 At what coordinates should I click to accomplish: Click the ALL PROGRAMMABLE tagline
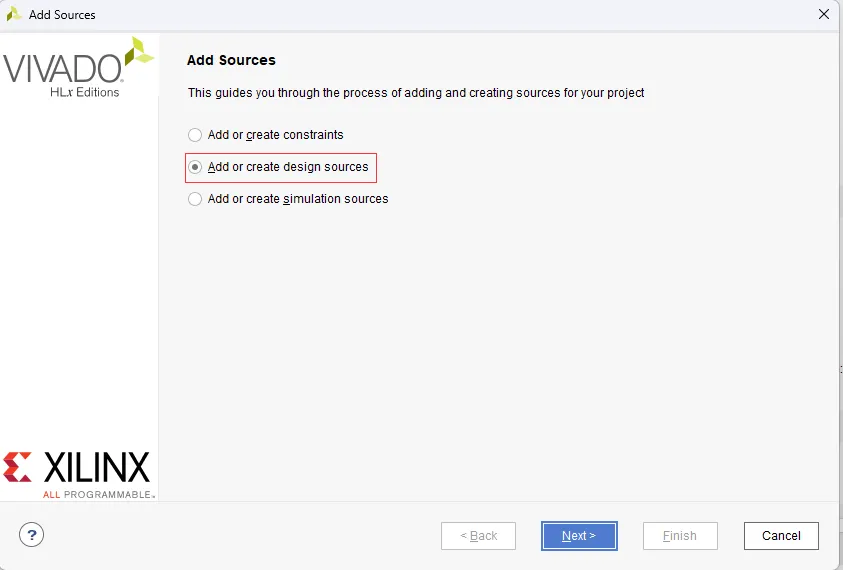coord(98,494)
